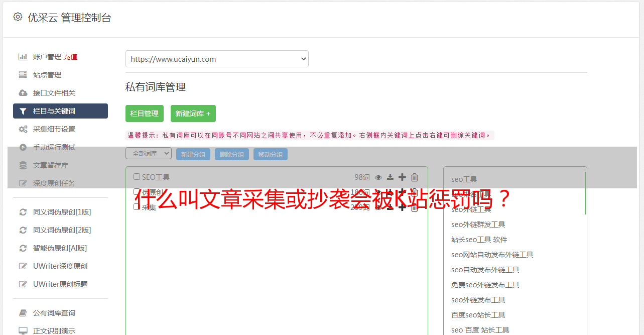Viewport: 644px width, 335px height.
Task: Select keyword seo网站自动发布外链工具
Action: click(x=492, y=255)
